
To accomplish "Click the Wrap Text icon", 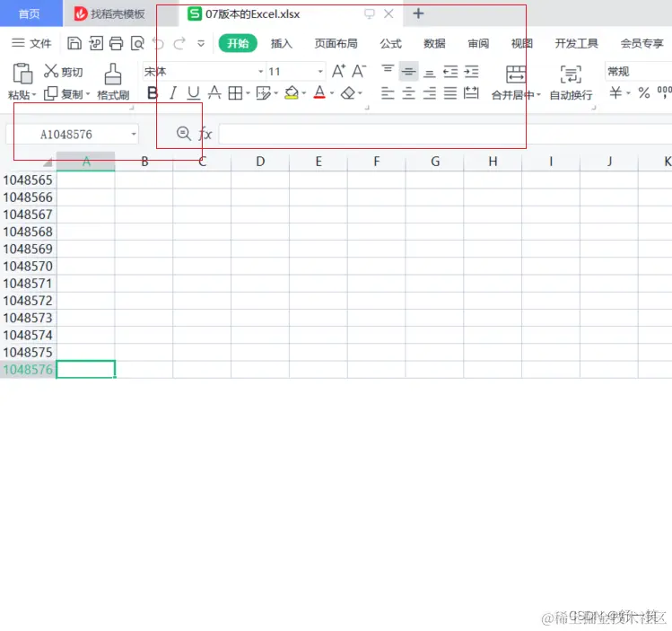I will pos(571,74).
